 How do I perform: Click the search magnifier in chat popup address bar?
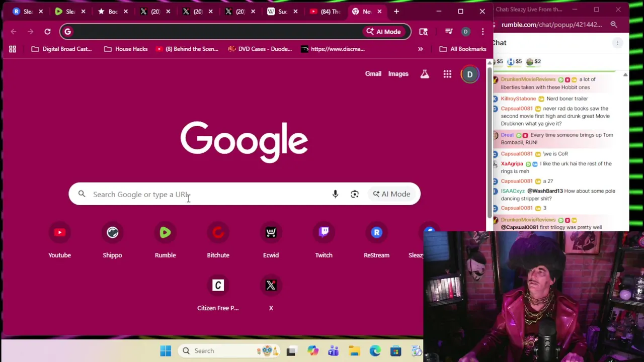[x=614, y=25]
